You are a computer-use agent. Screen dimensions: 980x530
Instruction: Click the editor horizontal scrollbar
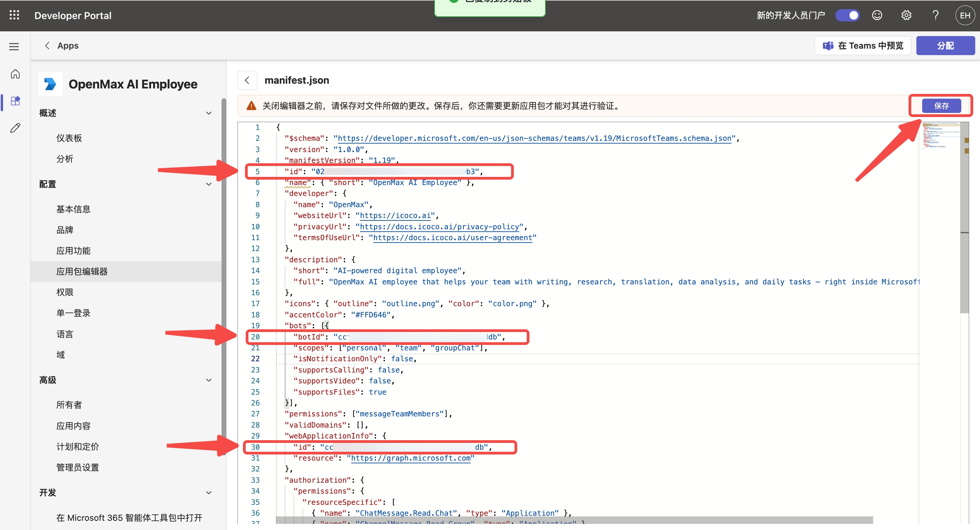(574, 520)
